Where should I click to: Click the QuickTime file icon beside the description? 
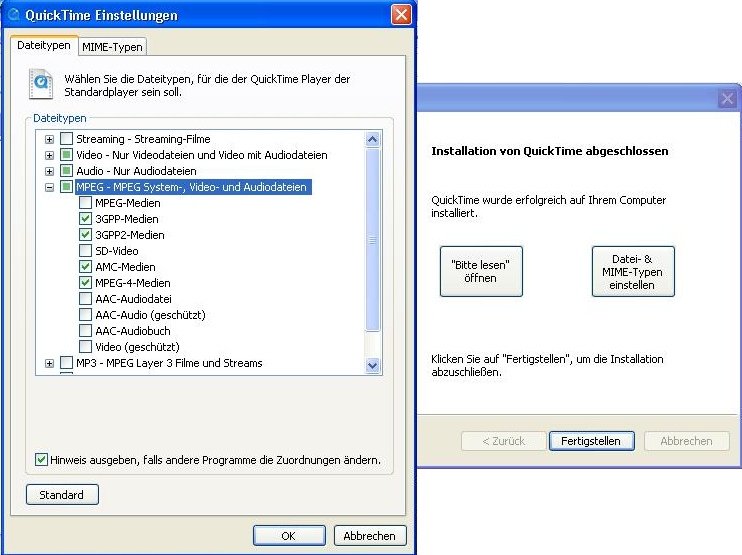click(x=41, y=84)
